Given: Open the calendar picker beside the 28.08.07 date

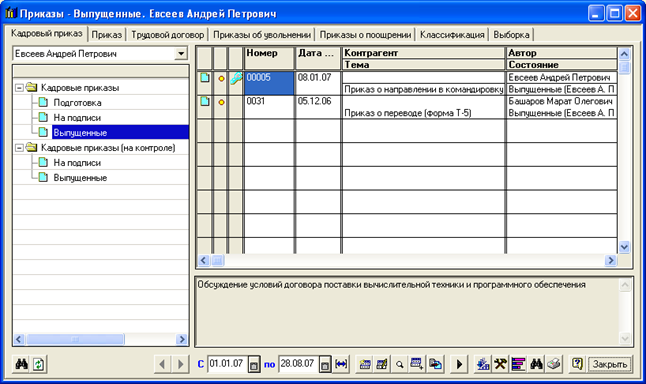Looking at the screenshot, I should 325,365.
